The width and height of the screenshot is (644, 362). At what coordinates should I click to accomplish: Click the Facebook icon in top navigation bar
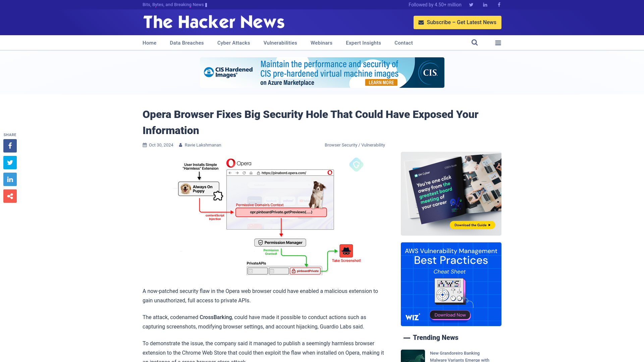498,4
